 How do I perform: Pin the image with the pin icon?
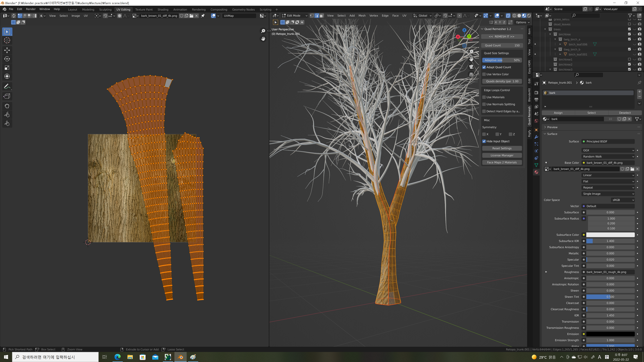tap(203, 16)
